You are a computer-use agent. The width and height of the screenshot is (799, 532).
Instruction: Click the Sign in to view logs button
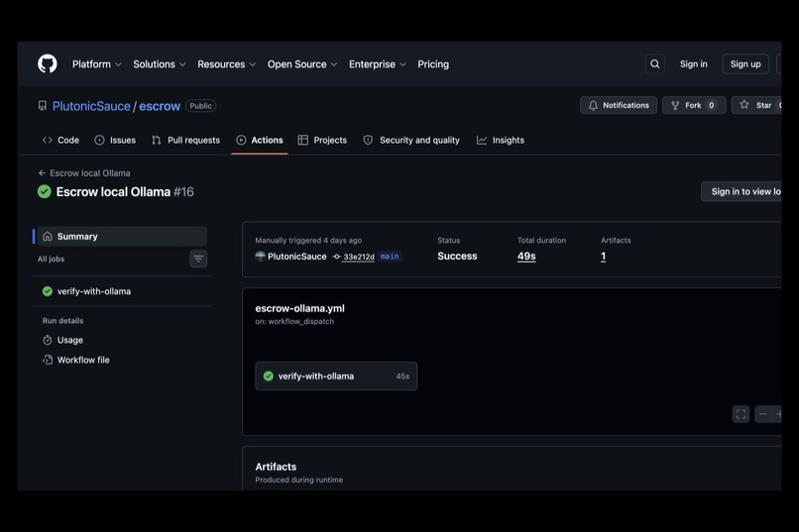[742, 191]
